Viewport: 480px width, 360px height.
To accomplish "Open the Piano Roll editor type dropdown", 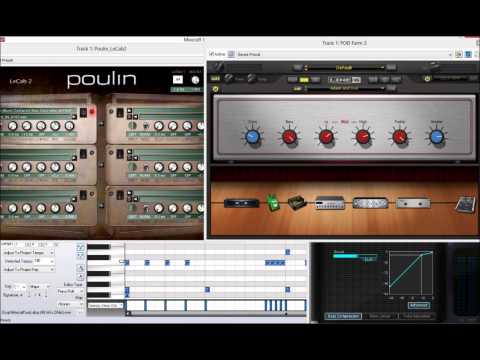I will [x=70, y=291].
